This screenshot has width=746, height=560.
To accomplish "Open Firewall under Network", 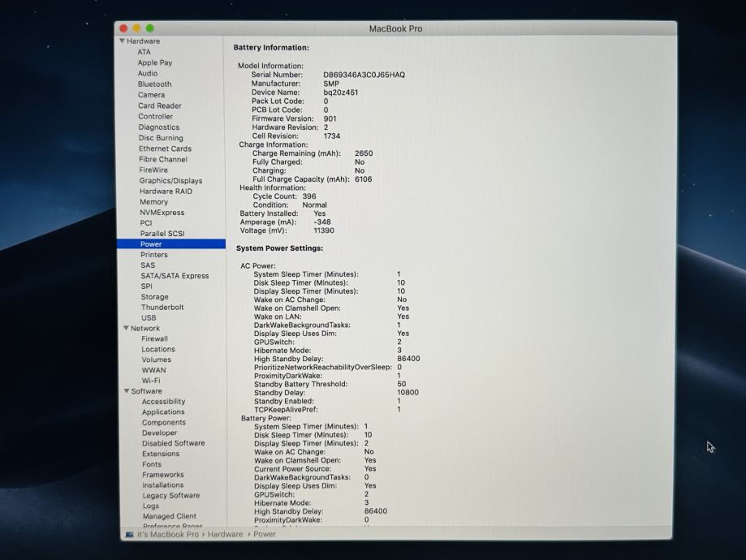I will coord(154,338).
